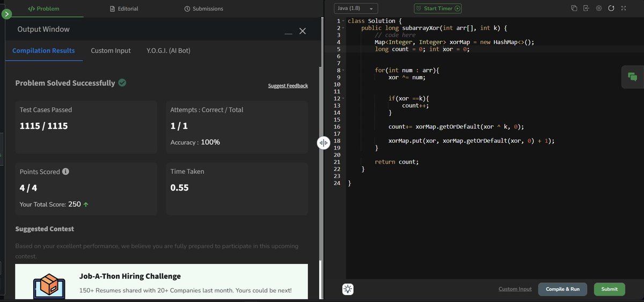Open the Submissions tab
The width and height of the screenshot is (644, 302).
pos(203,9)
